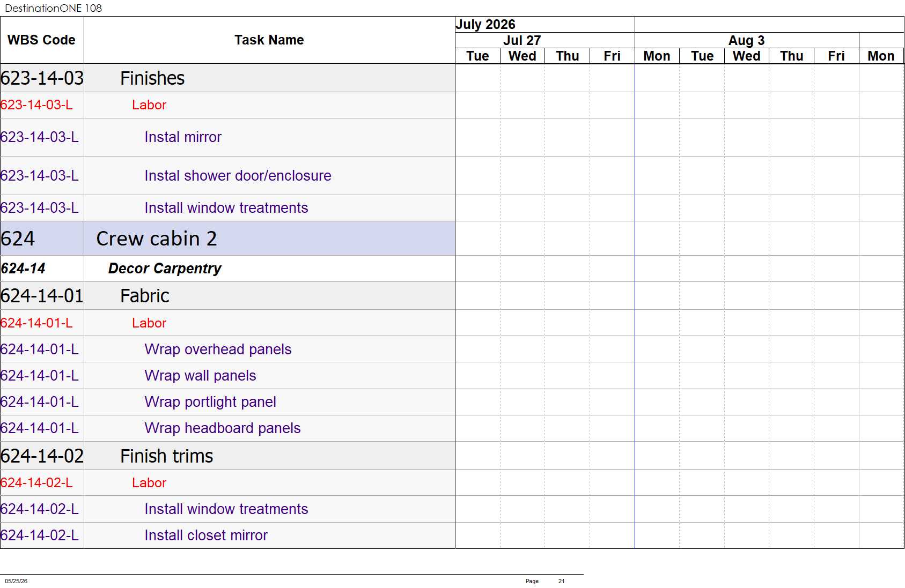Image resolution: width=905 pixels, height=588 pixels.
Task: Click the Task Name column header
Action: pos(269,40)
